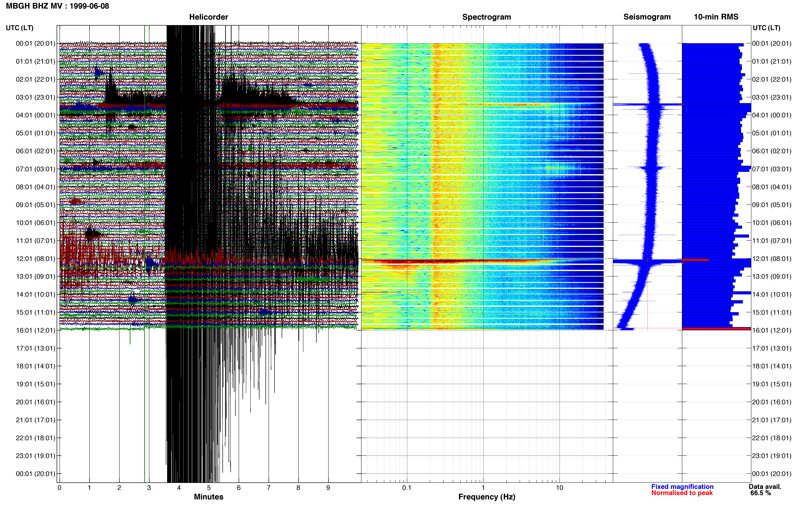Click the '66.5 %' data availability value
Image resolution: width=812 pixels, height=508 pixels.
pyautogui.click(x=761, y=493)
